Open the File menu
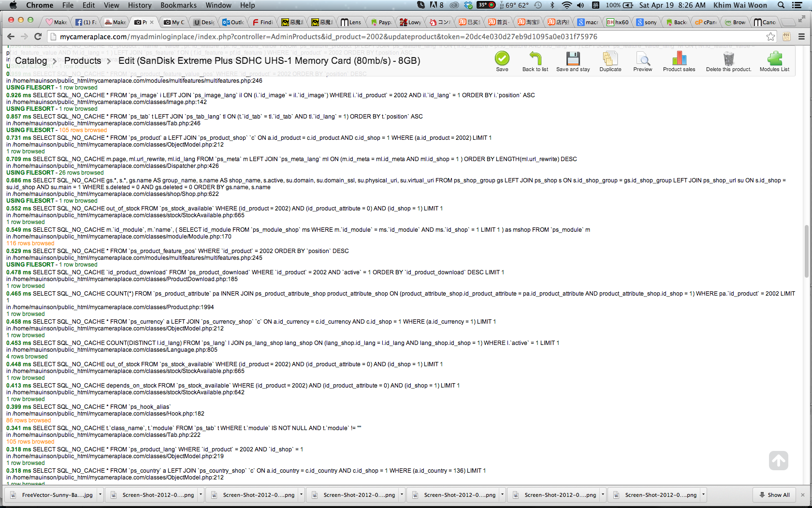Image resolution: width=812 pixels, height=508 pixels. (68, 5)
